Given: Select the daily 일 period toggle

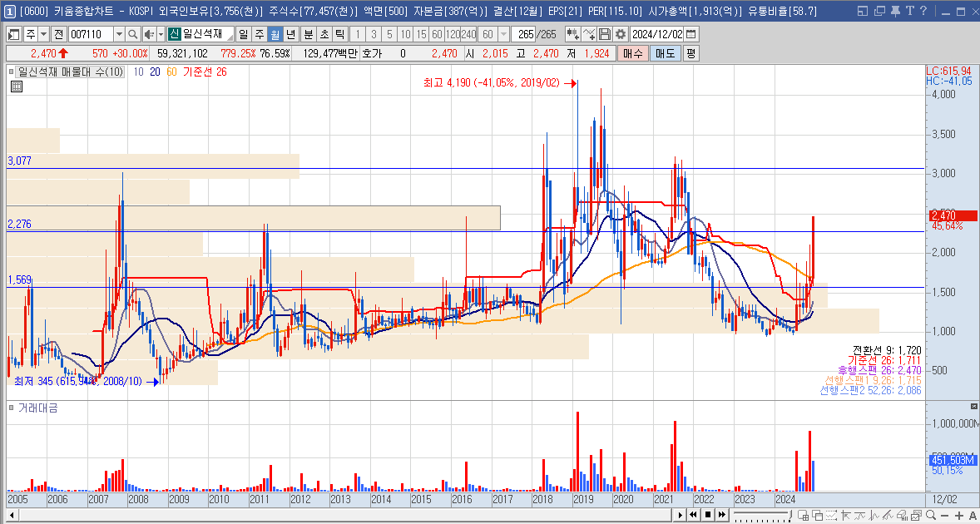Looking at the screenshot, I should tap(244, 34).
